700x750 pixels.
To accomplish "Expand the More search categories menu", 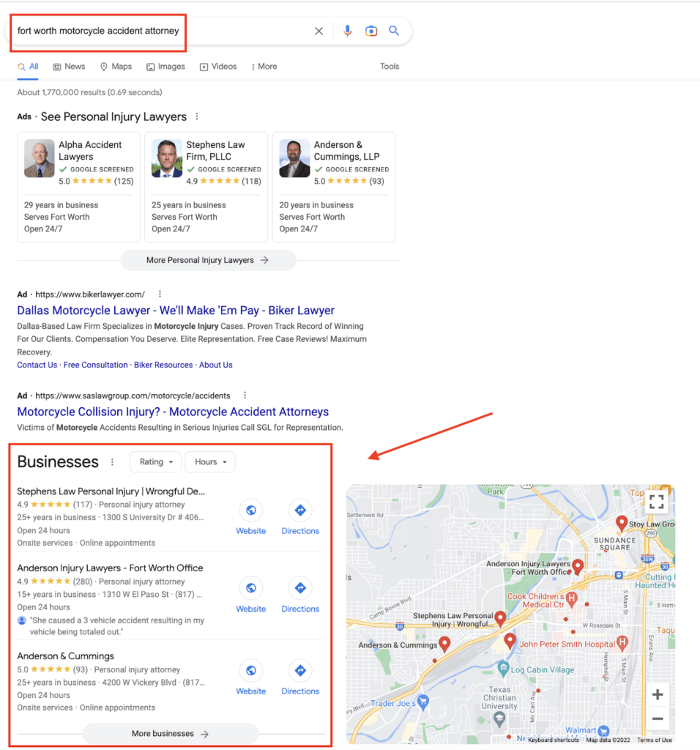I will click(x=264, y=67).
